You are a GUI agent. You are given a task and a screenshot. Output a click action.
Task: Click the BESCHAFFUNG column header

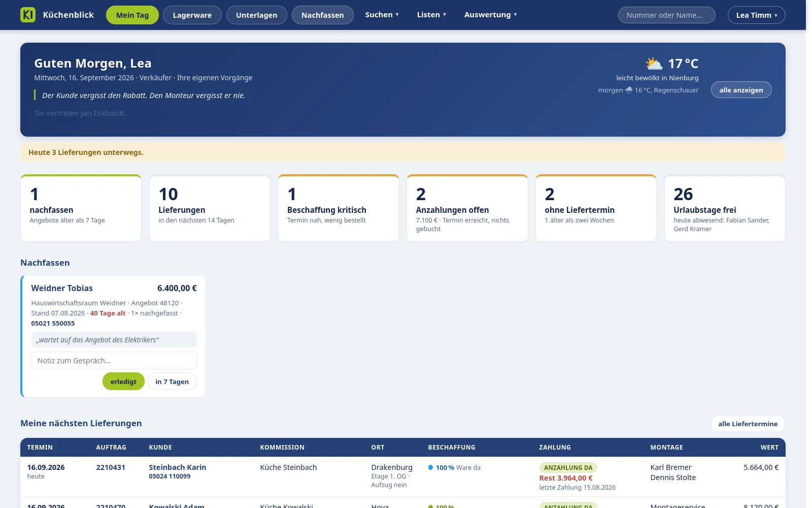452,448
